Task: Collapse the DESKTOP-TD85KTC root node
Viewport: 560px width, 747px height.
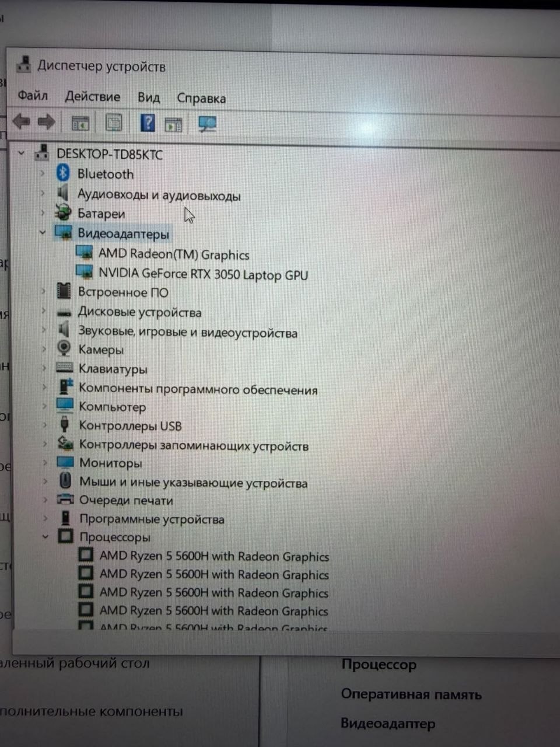Action: pos(22,153)
